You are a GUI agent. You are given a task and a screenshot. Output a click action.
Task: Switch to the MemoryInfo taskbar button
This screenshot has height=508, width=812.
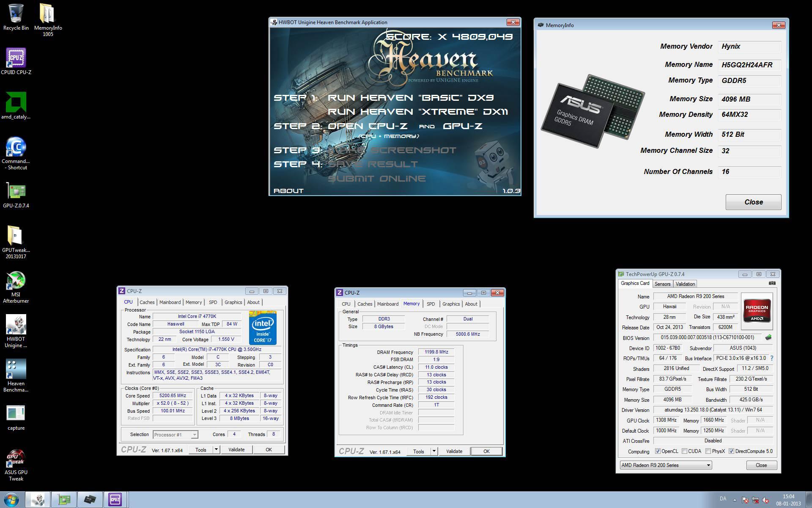click(x=90, y=500)
